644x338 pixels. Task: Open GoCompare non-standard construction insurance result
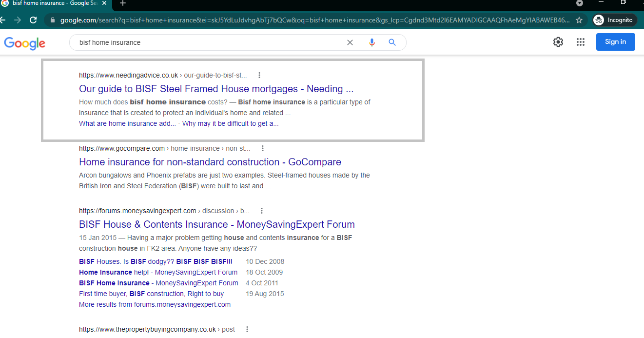210,162
